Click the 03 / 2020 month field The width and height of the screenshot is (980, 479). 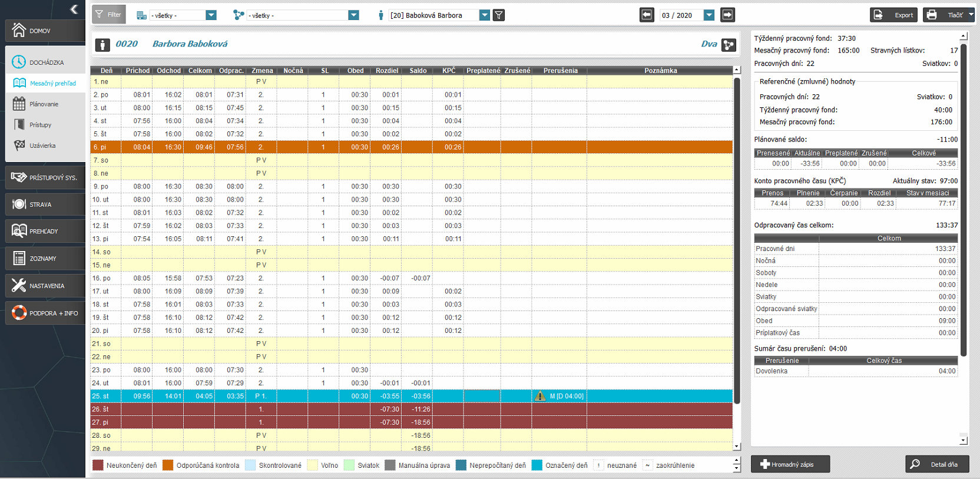681,15
